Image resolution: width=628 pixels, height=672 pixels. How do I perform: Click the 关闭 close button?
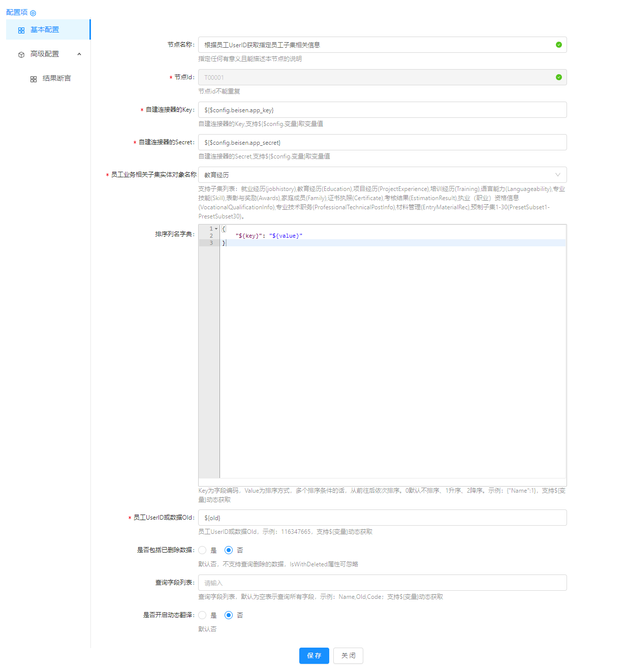(348, 656)
